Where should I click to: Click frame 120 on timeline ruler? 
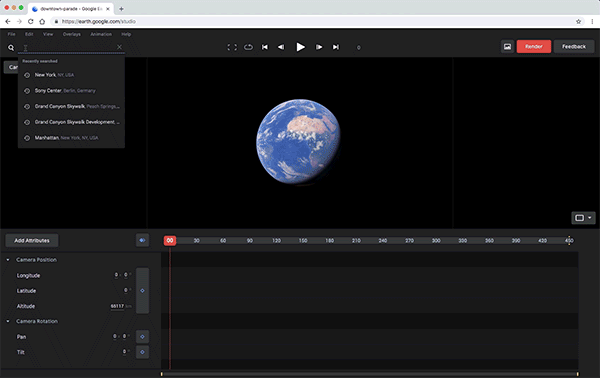tap(276, 241)
